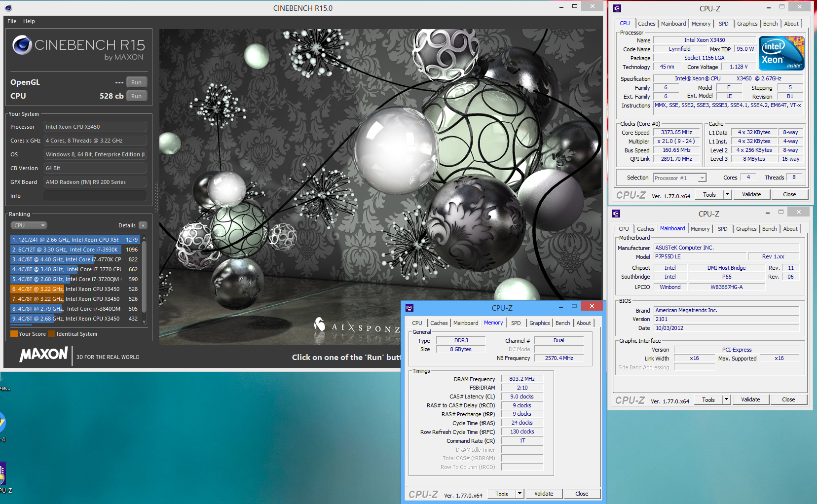Image resolution: width=817 pixels, height=504 pixels.
Task: Click the MAXON logo at bottom
Action: pos(43,354)
